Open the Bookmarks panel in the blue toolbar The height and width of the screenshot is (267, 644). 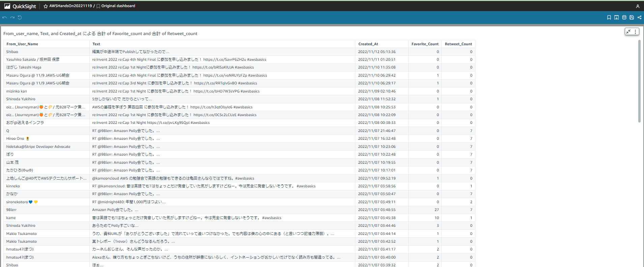click(609, 18)
